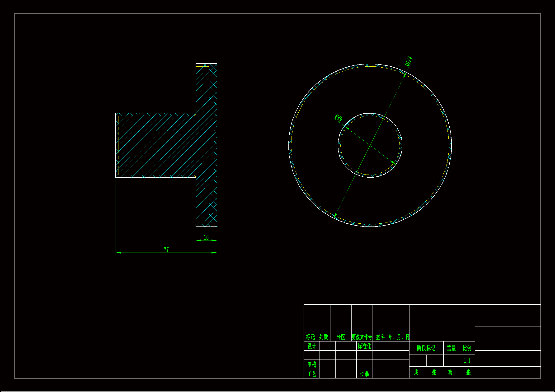The width and height of the screenshot is (555, 392).
Task: Select the 批准 approval label
Action: pyautogui.click(x=364, y=374)
